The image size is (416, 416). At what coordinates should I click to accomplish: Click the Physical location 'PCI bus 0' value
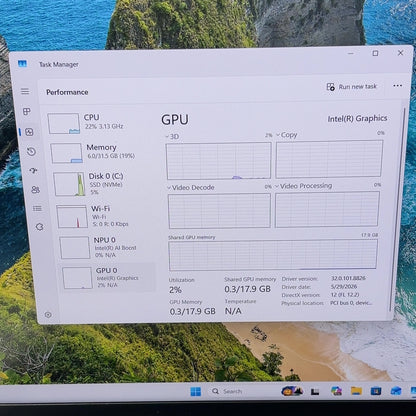tap(351, 303)
